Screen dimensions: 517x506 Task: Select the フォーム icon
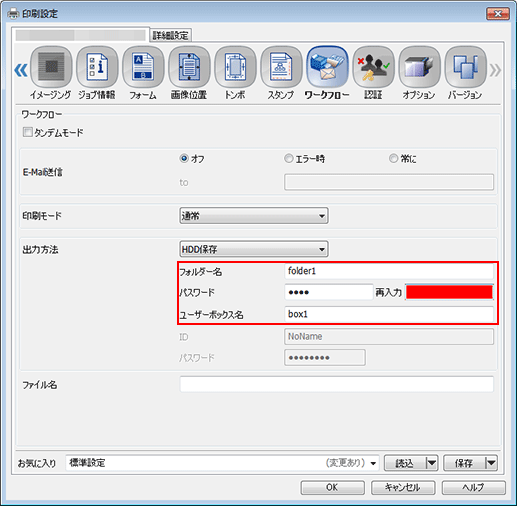point(143,67)
